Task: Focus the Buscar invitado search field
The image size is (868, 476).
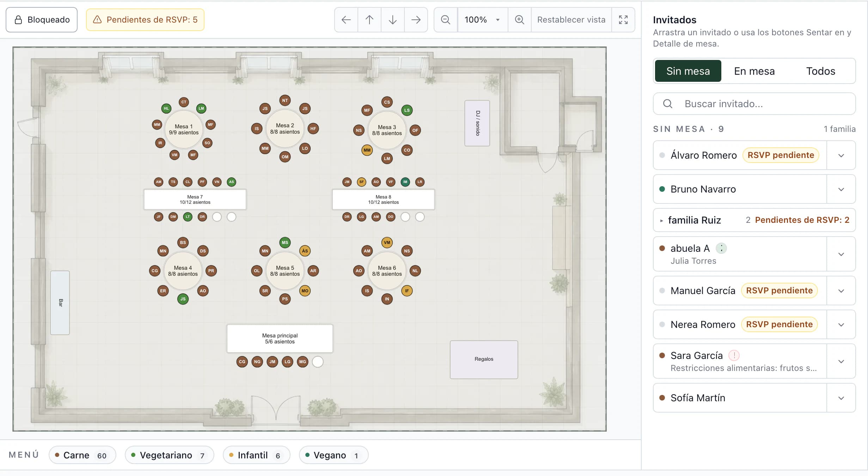Action: [754, 104]
